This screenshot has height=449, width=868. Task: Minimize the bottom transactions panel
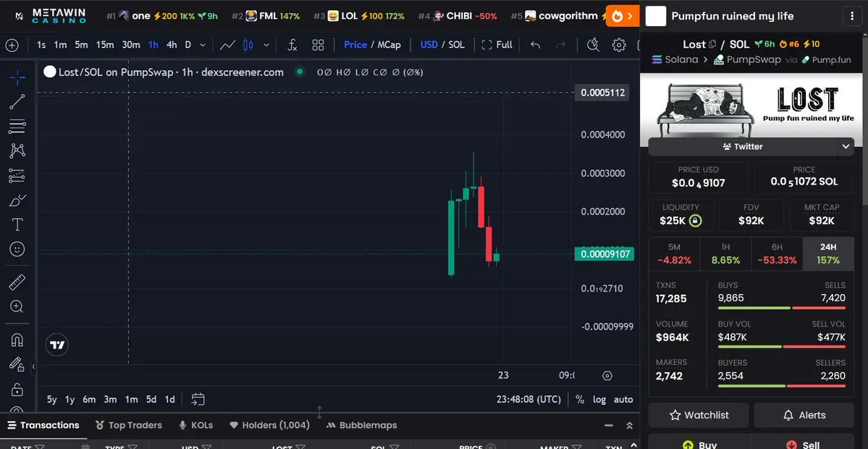point(609,426)
